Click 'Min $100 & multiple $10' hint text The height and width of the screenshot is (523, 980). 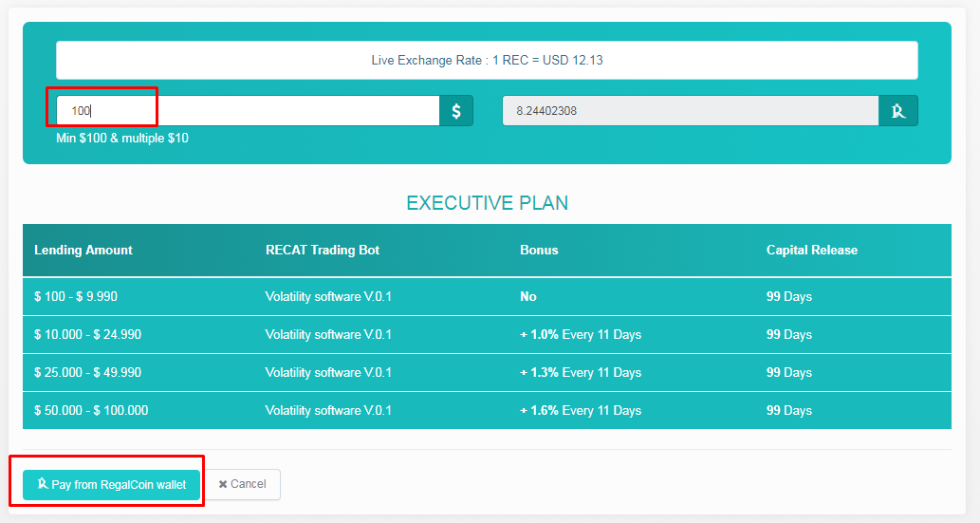122,139
